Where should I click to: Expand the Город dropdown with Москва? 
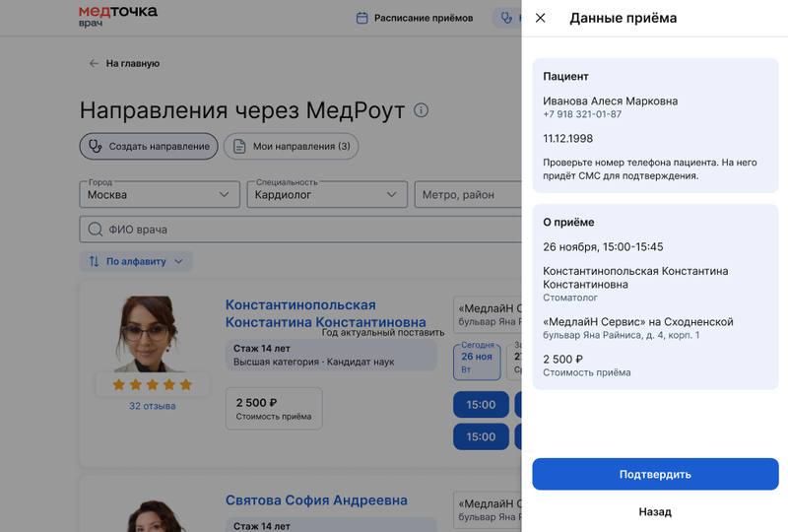point(160,195)
